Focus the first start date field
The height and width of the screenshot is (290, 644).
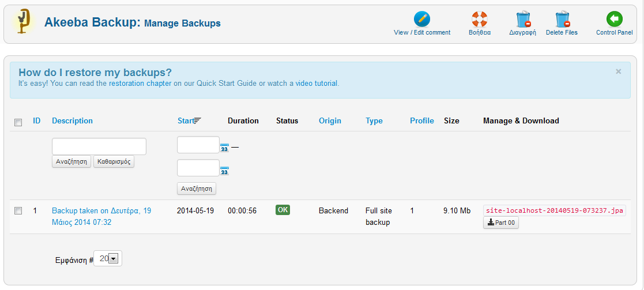pyautogui.click(x=198, y=145)
